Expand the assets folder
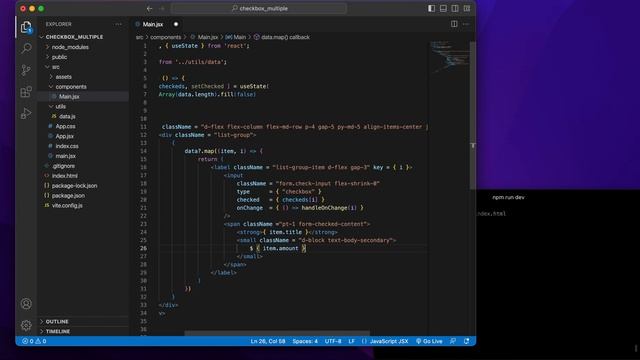Viewport: 640px width, 360px height. click(x=64, y=77)
